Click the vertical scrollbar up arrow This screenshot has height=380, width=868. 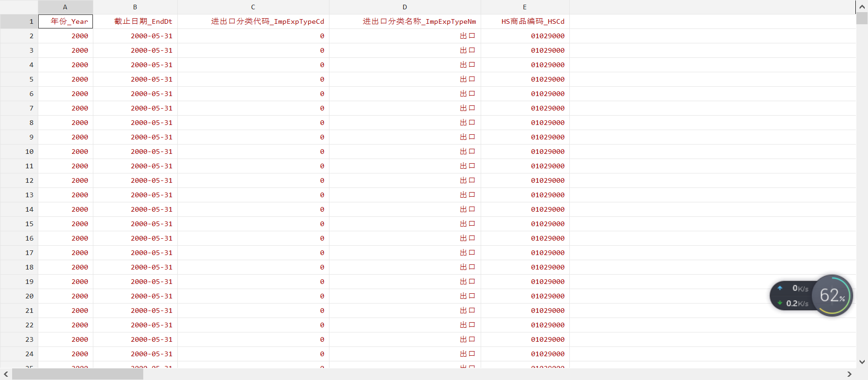click(x=862, y=7)
